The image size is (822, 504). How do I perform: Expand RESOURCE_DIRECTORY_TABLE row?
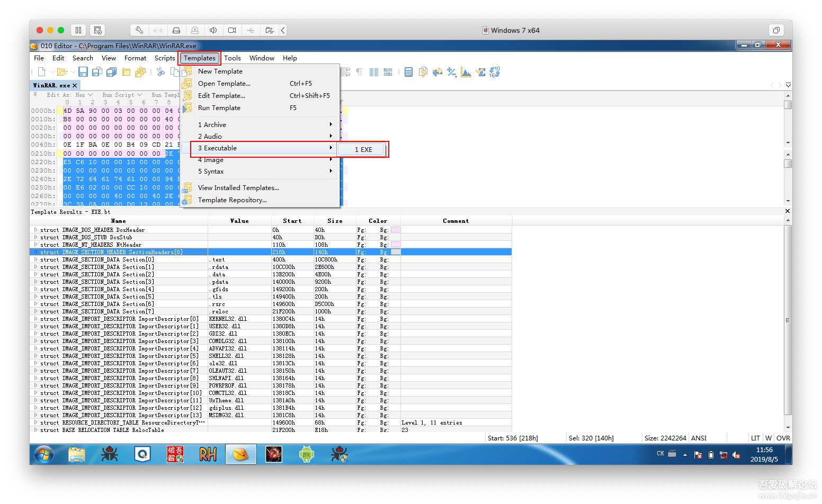(x=35, y=422)
